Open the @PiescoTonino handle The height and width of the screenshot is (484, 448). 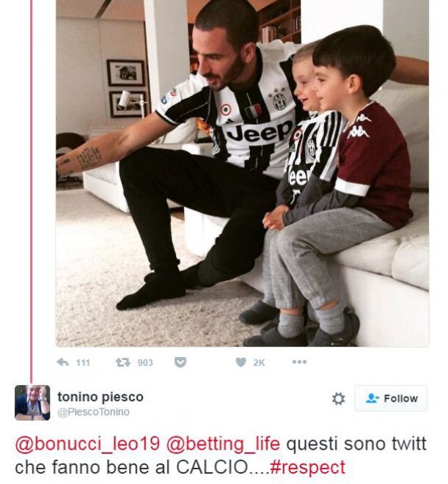point(94,412)
